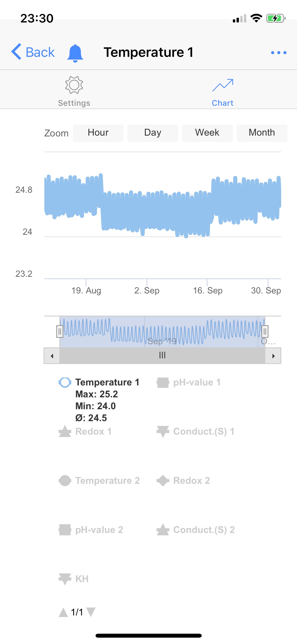Screen dimensions: 297x644
Task: Click the Conduct.(S) 2 triangle legend icon
Action: point(163,530)
